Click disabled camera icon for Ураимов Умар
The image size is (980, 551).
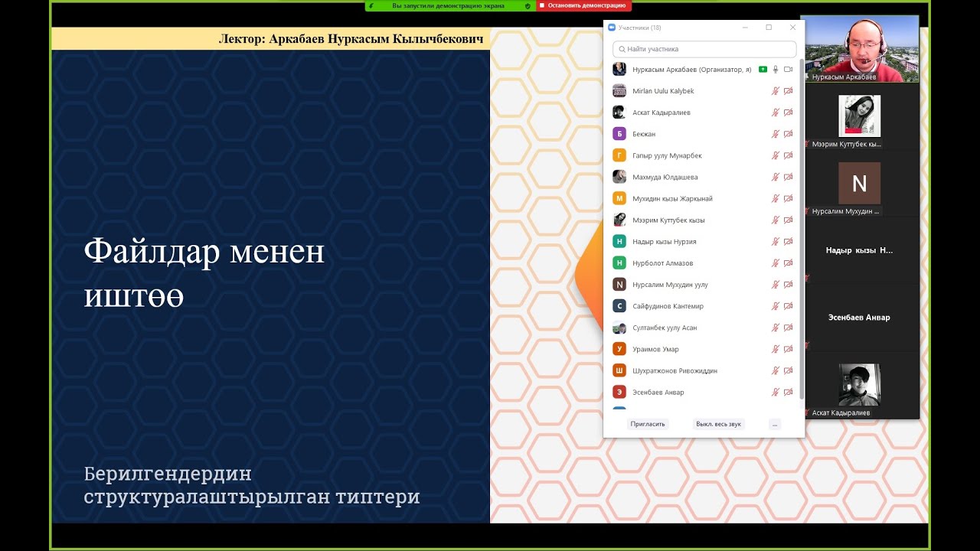tap(788, 349)
